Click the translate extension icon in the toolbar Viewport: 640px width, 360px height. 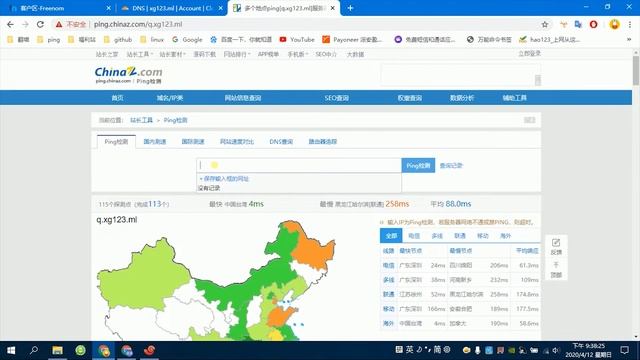(x=578, y=24)
